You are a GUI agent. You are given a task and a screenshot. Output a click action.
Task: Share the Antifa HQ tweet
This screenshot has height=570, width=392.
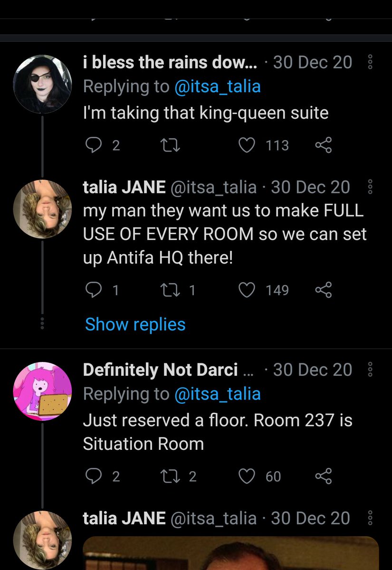[x=323, y=290]
